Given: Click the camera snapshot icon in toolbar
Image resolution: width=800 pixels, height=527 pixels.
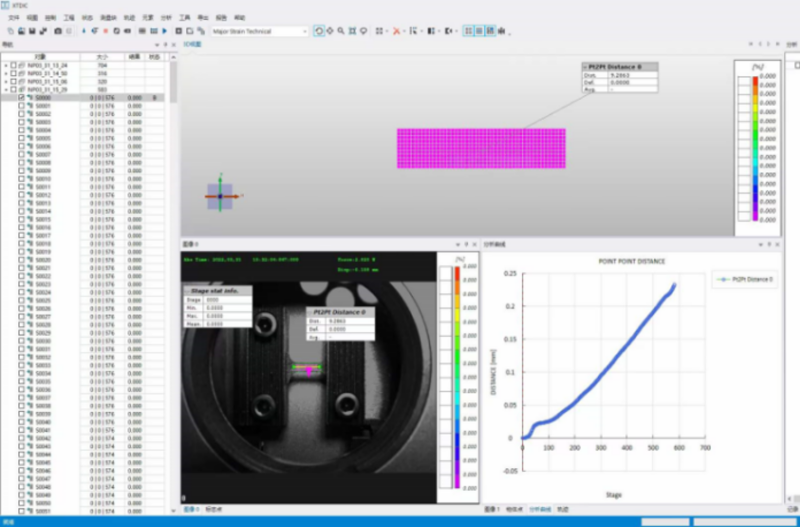Looking at the screenshot, I should [x=57, y=31].
